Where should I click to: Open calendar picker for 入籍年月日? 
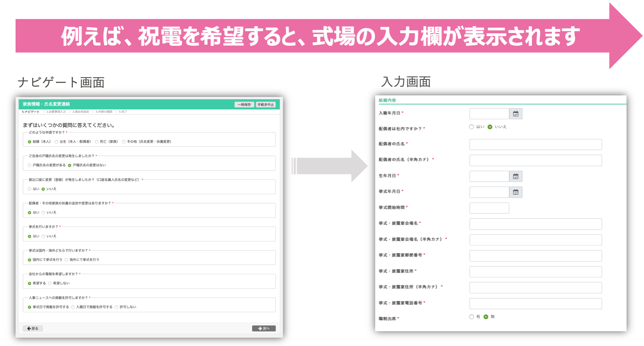click(x=516, y=114)
